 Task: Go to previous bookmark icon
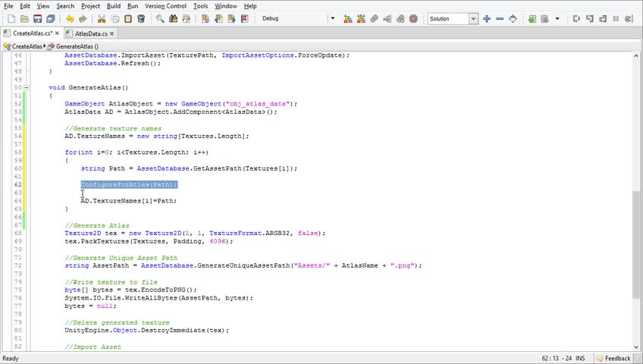tap(218, 19)
